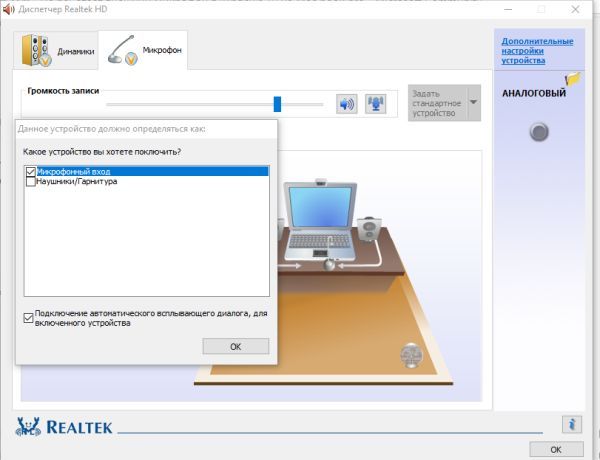The image size is (600, 460).
Task: Click Задать стандартное устройство button
Action: click(437, 103)
